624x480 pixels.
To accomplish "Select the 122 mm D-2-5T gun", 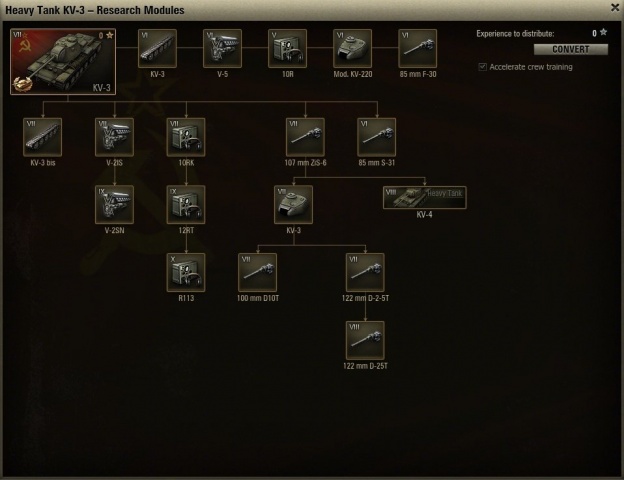I will tap(365, 273).
